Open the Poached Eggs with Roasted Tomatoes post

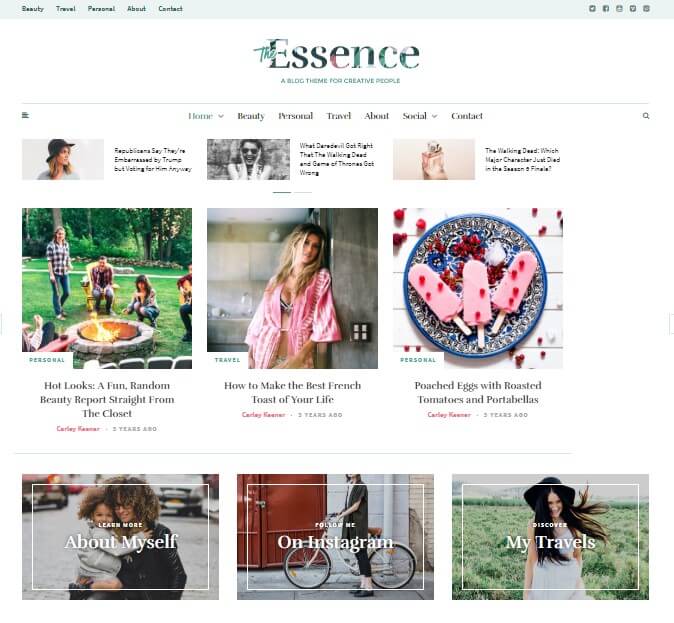pyautogui.click(x=478, y=393)
